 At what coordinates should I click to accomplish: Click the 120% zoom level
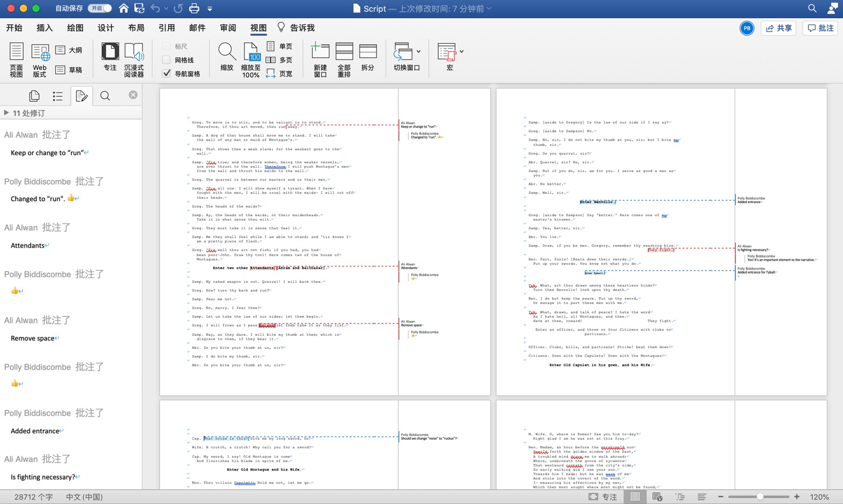coord(819,497)
